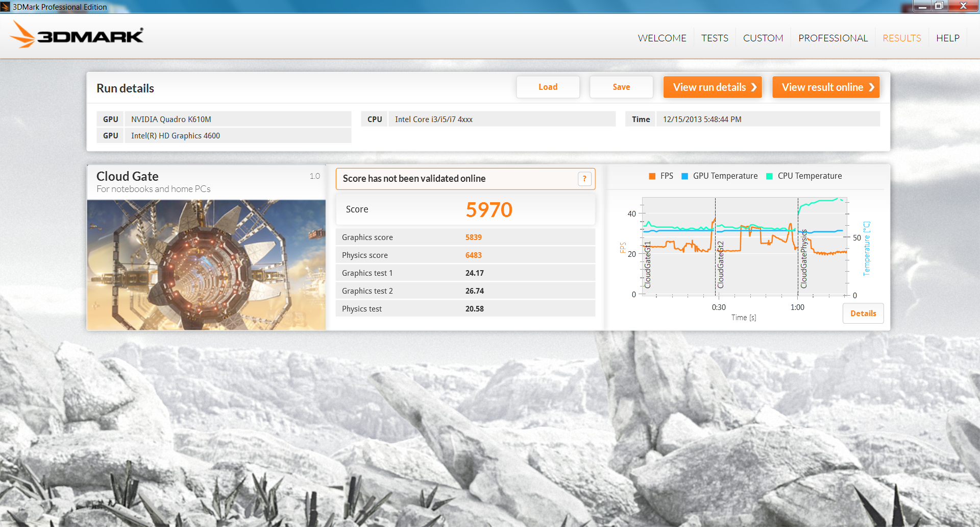
Task: Select the Physics score row 6483
Action: coord(465,255)
